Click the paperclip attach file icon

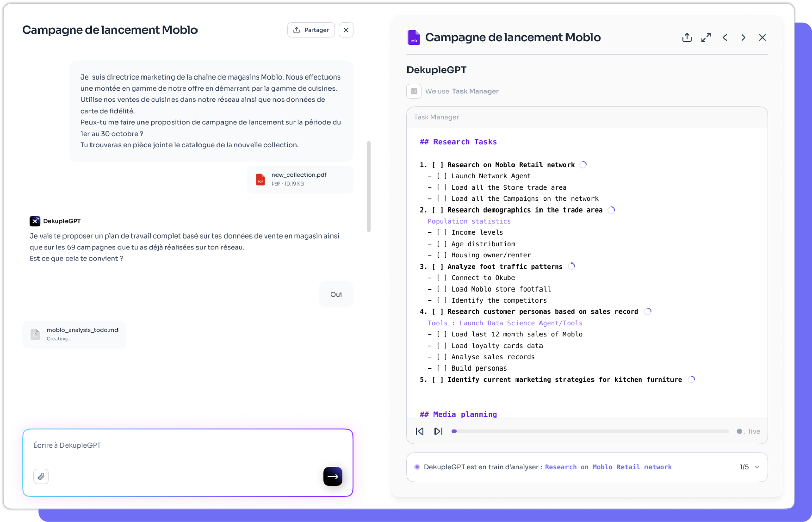(41, 476)
